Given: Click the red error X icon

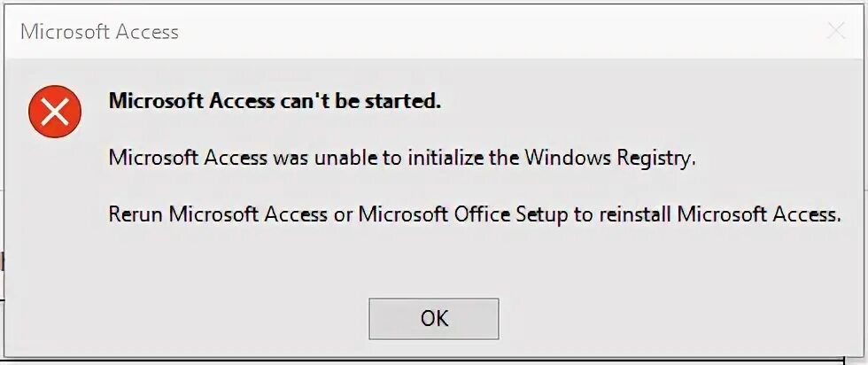Looking at the screenshot, I should coord(55,112).
